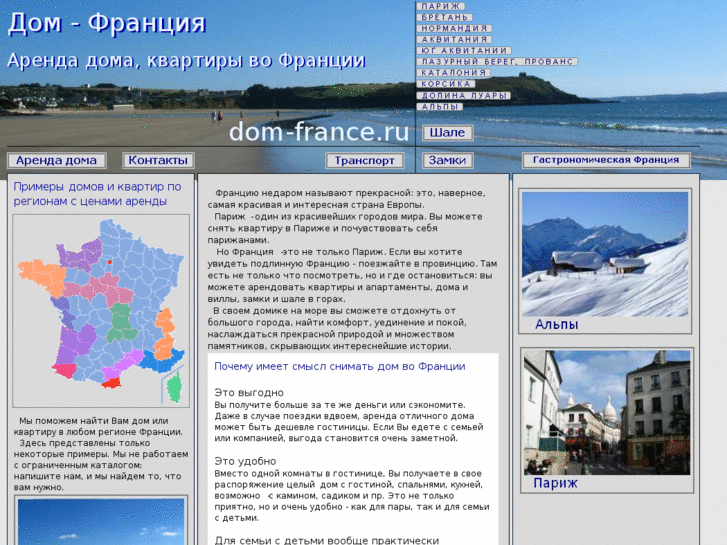Click green Corsica island on map
This screenshot has height=545, width=727.
[174, 386]
